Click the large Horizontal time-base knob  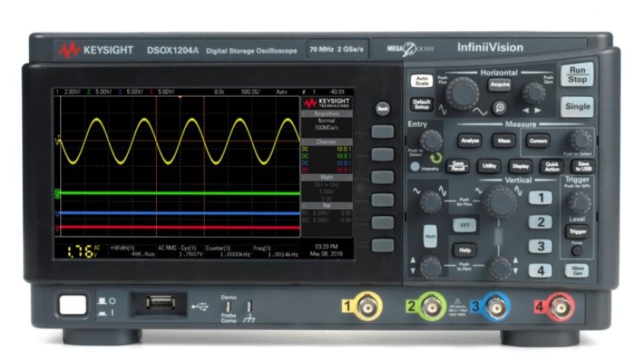[462, 94]
